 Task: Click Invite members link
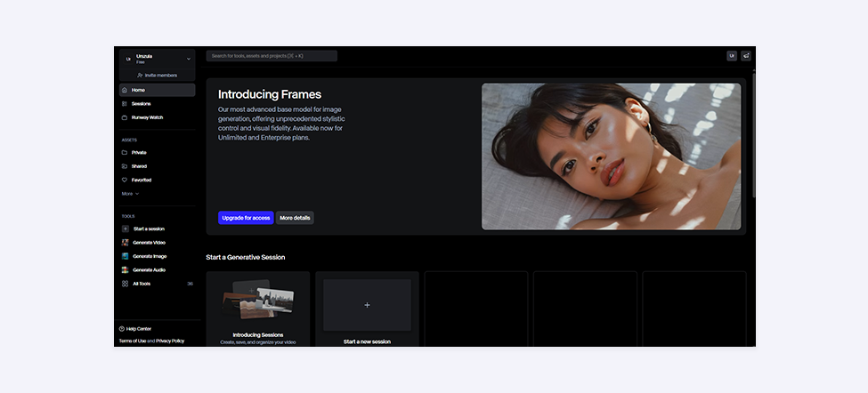click(x=157, y=76)
